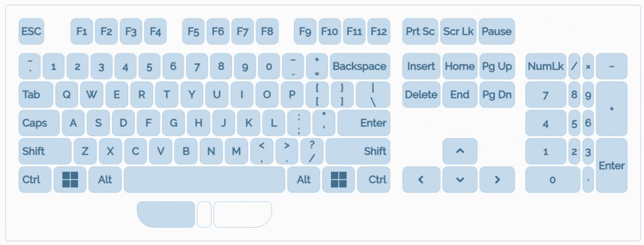Click the down arrow key
Image resolution: width=644 pixels, height=245 pixels.
tap(460, 179)
